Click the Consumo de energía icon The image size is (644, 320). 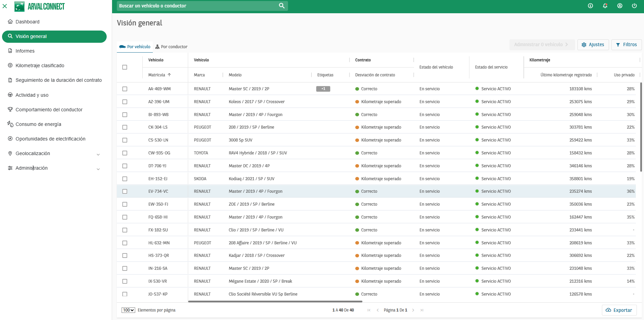tap(10, 124)
